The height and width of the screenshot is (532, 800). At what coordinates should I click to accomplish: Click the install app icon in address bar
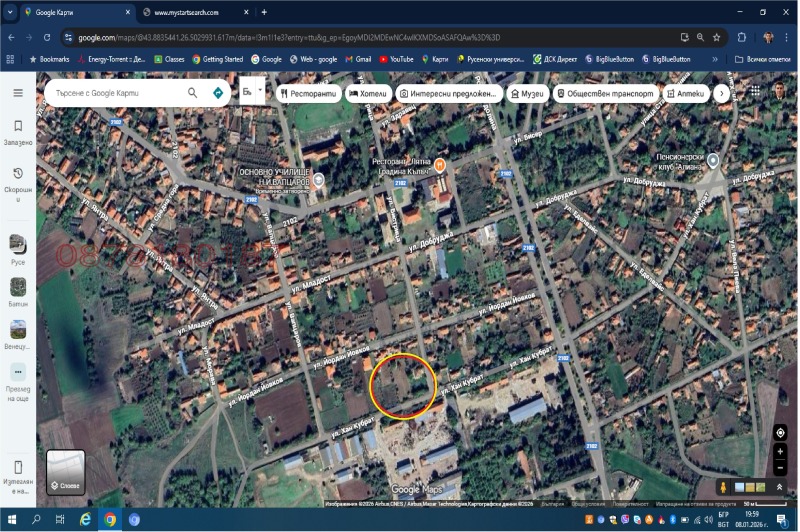[x=684, y=37]
